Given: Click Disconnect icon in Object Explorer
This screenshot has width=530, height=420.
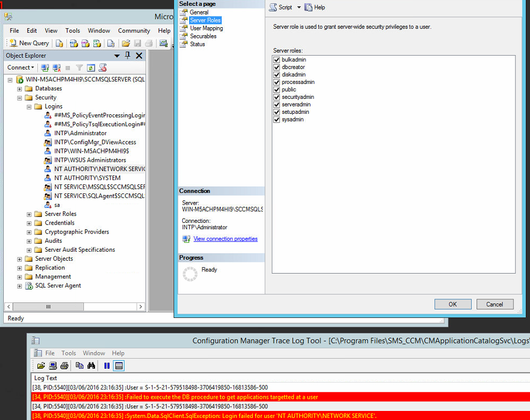Looking at the screenshot, I should click(57, 68).
